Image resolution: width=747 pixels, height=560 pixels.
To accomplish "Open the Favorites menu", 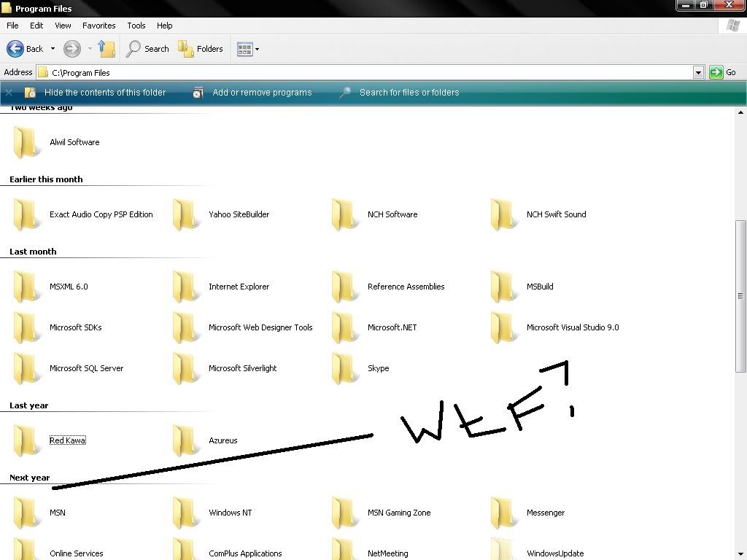I will coord(98,26).
